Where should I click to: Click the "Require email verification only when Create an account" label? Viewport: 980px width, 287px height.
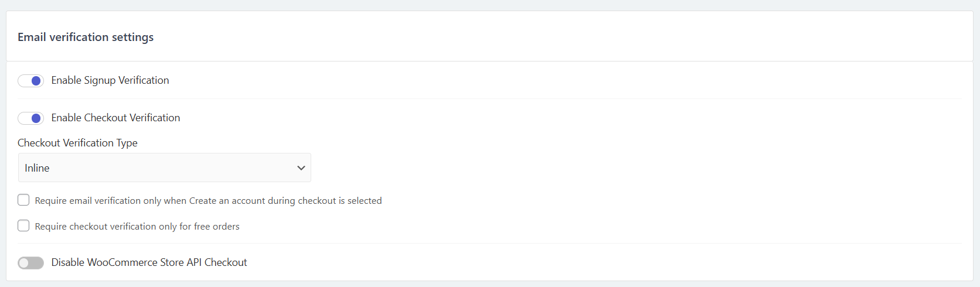[x=208, y=201]
